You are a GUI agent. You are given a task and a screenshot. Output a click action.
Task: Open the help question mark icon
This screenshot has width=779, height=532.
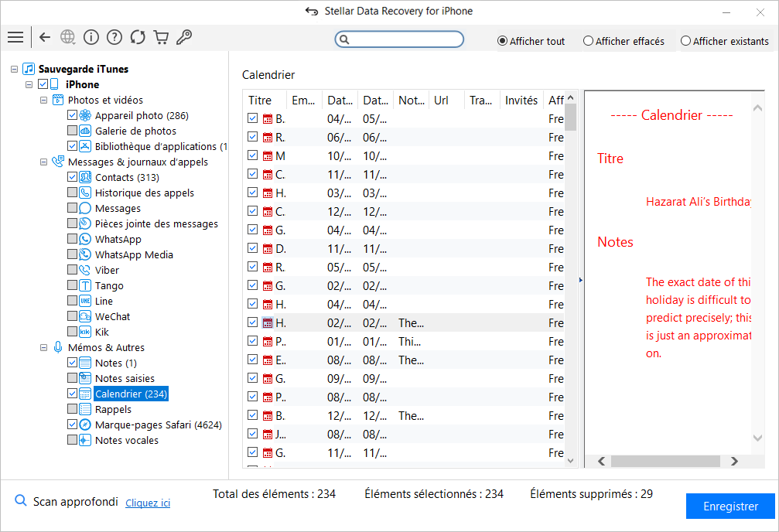click(114, 37)
